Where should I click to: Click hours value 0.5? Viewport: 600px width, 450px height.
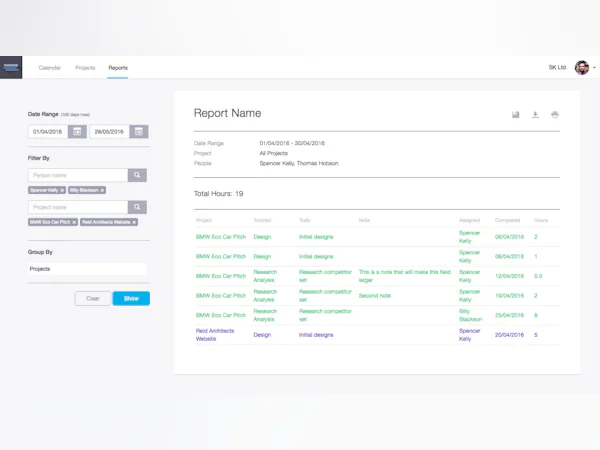[x=538, y=276]
